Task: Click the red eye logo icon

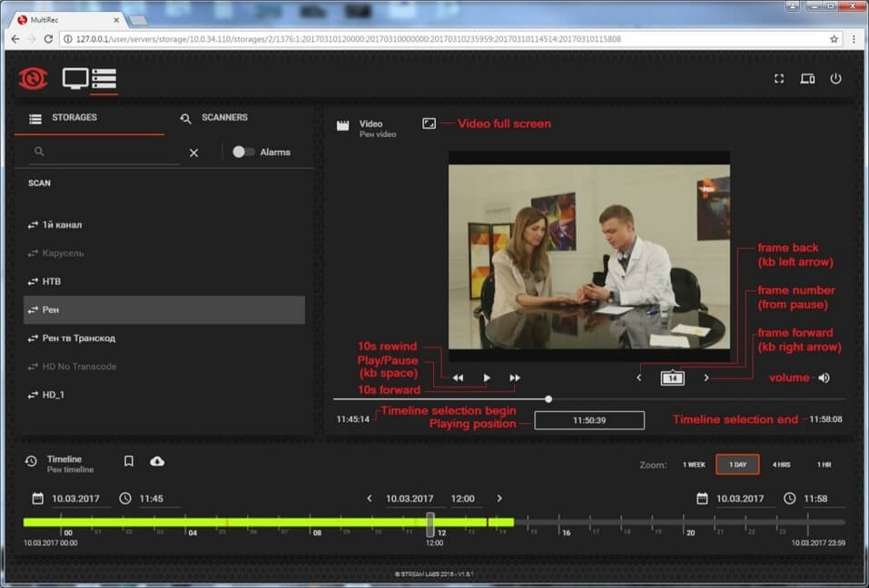Action: (33, 79)
